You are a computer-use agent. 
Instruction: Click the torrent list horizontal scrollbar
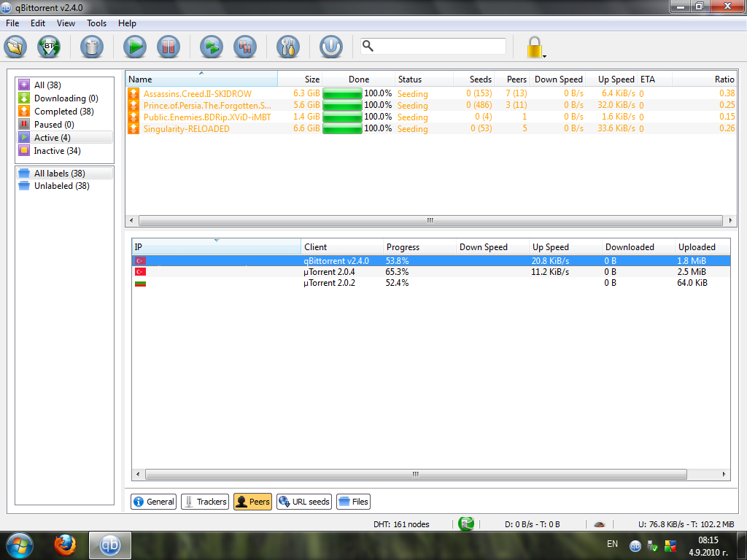430,220
